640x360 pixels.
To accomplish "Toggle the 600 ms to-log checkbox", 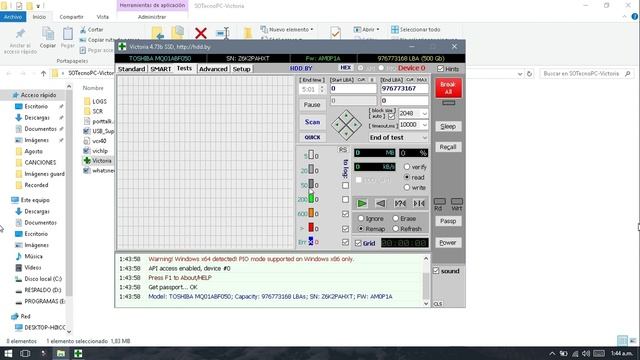I will 345,213.
